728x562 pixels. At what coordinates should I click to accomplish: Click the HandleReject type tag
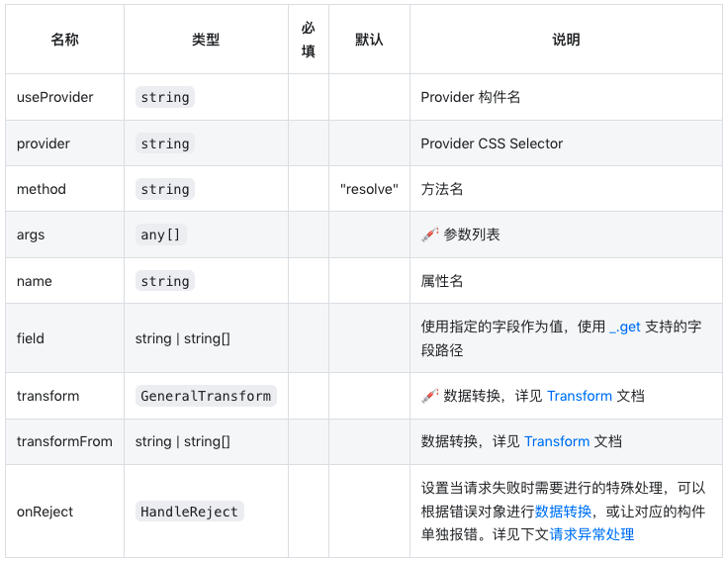coord(190,512)
